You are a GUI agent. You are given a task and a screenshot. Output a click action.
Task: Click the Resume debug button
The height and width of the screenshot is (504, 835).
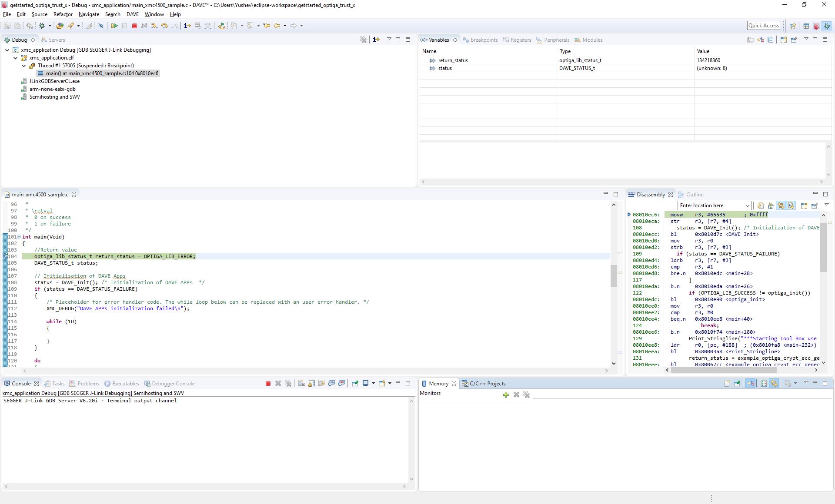(x=114, y=26)
